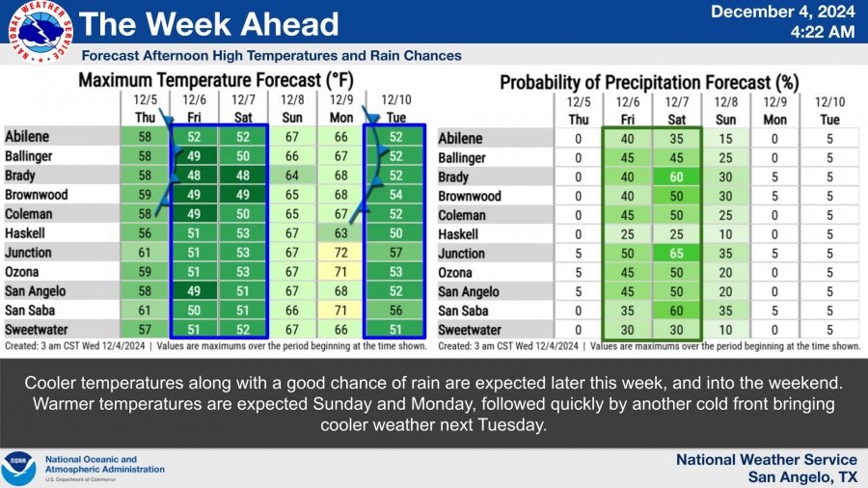This screenshot has width=868, height=488.
Task: Click the 12/10 Tue header in precipitation table
Action: click(829, 110)
